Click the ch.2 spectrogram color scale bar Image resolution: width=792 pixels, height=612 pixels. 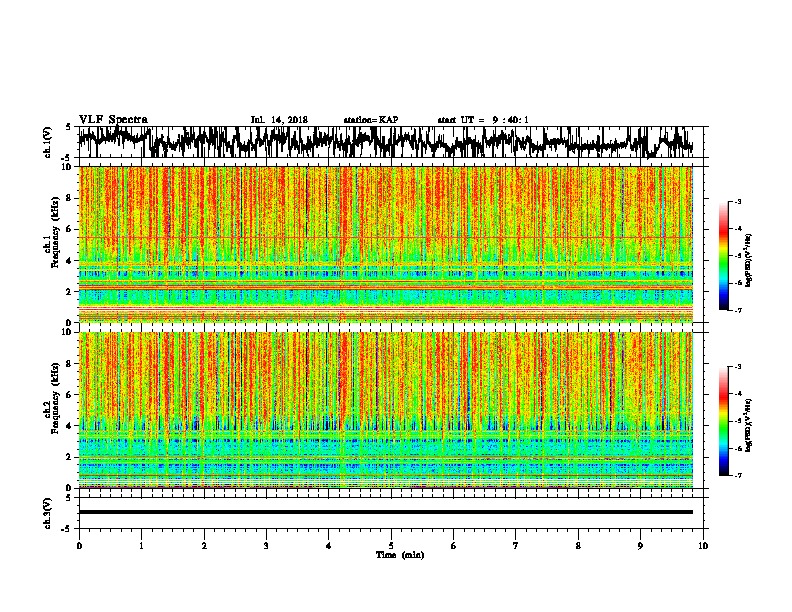point(723,421)
